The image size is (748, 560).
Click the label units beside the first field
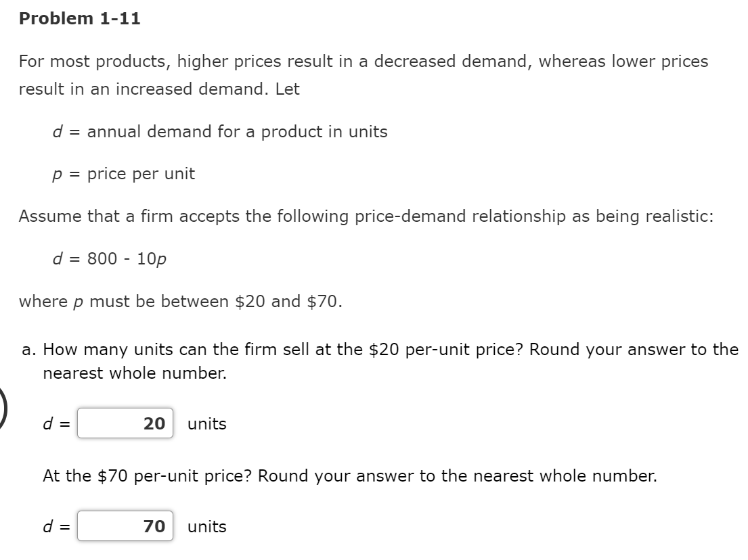click(x=206, y=424)
